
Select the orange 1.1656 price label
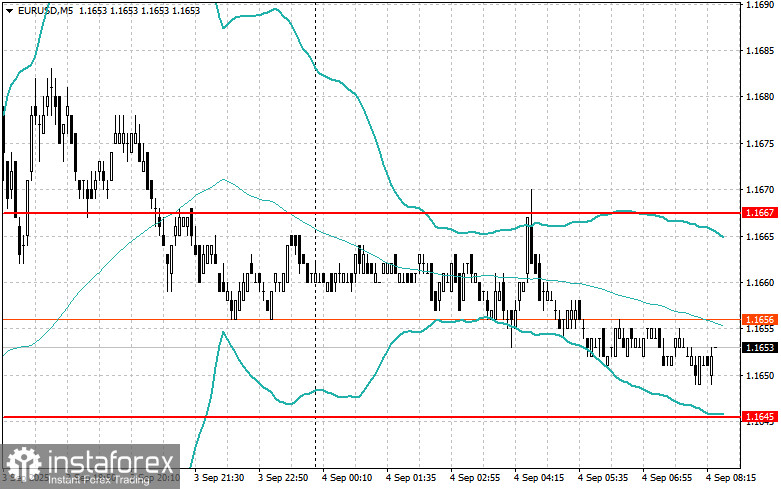pyautogui.click(x=760, y=319)
